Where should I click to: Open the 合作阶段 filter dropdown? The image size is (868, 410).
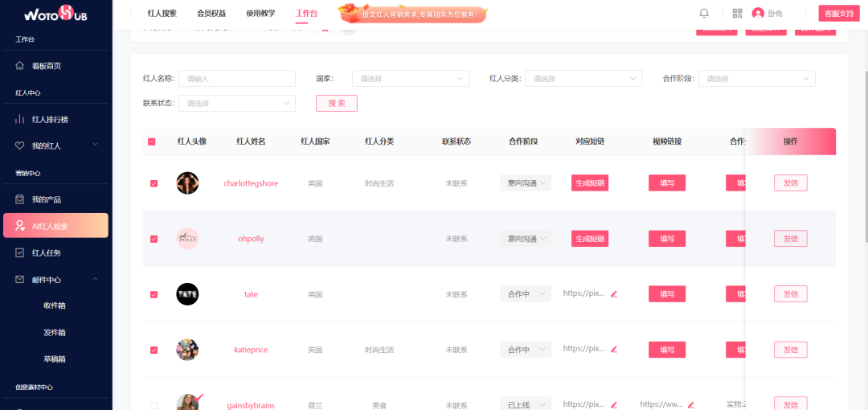757,79
